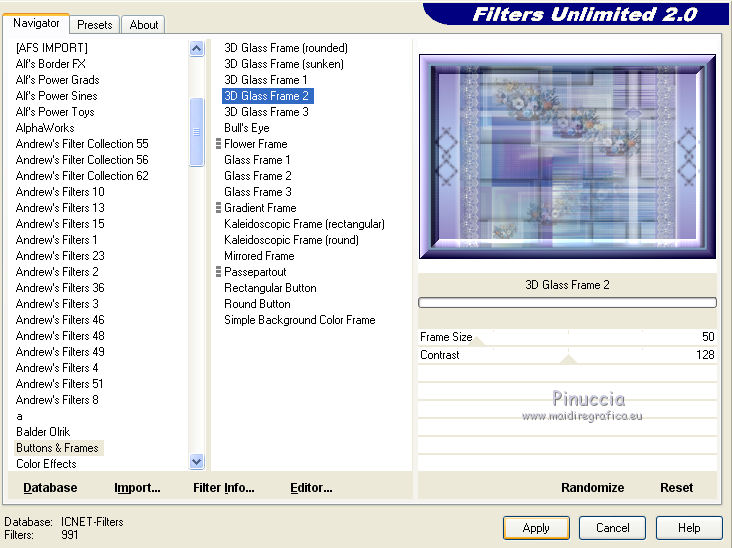This screenshot has width=732, height=548.
Task: Select Andrew's Filters 13
Action: coord(60,208)
